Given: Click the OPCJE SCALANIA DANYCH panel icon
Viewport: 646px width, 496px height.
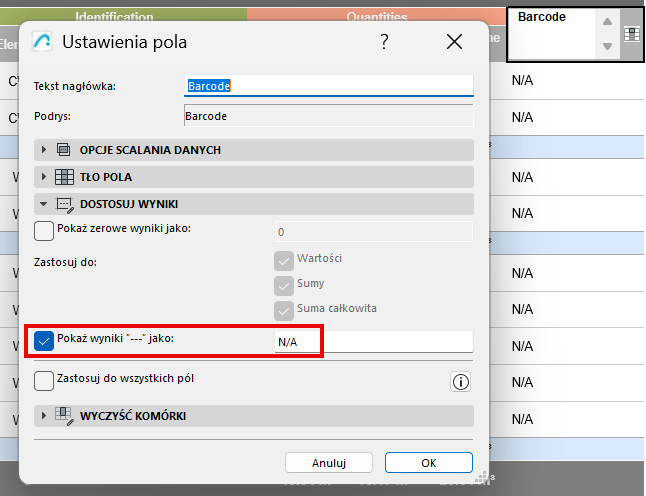Looking at the screenshot, I should (x=64, y=150).
